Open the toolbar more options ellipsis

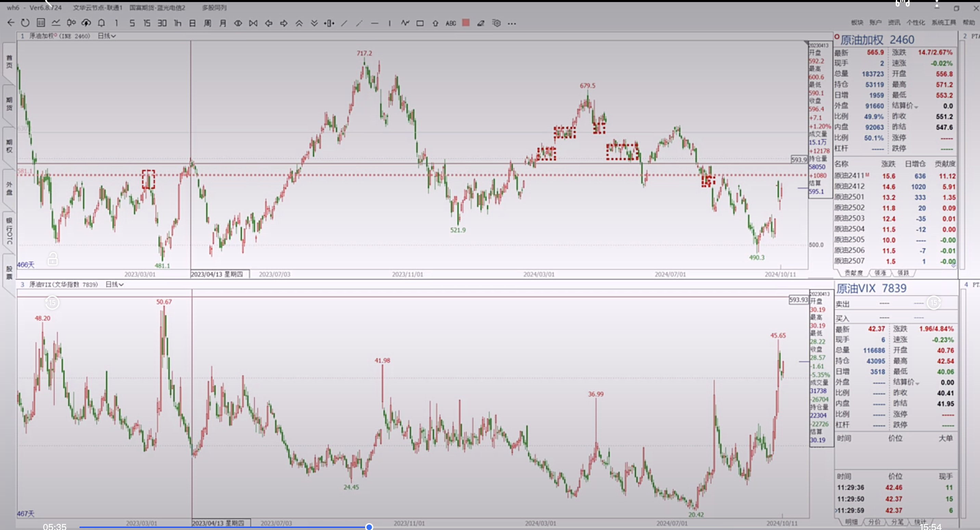click(x=512, y=23)
